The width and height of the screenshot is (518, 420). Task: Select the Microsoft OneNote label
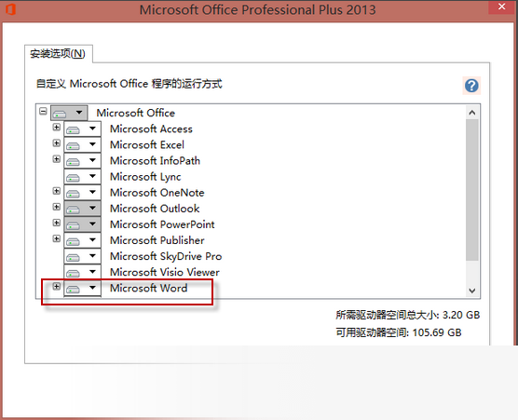click(x=157, y=193)
